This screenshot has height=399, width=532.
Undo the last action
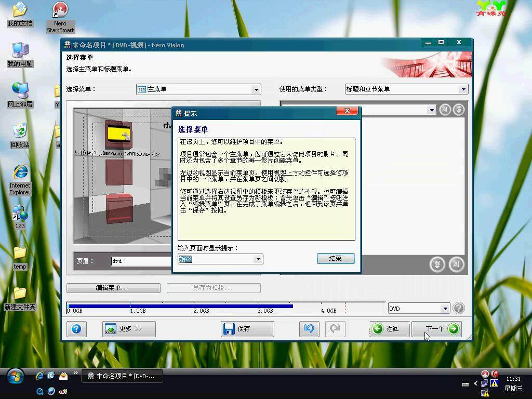click(309, 329)
